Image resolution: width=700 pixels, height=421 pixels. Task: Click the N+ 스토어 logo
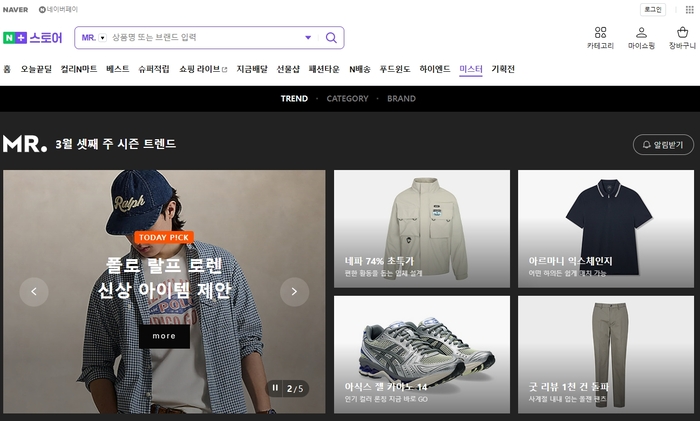[x=33, y=38]
